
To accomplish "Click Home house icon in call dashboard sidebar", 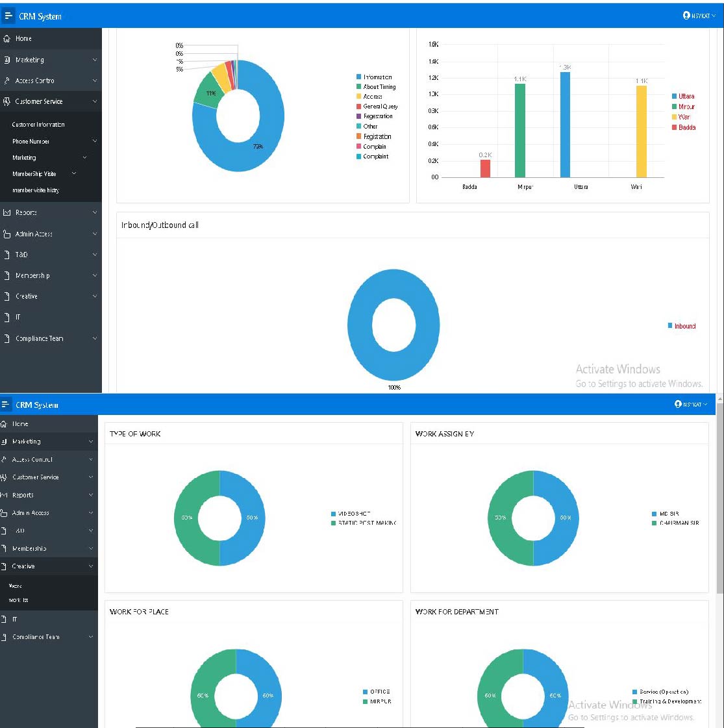I will coord(6,38).
